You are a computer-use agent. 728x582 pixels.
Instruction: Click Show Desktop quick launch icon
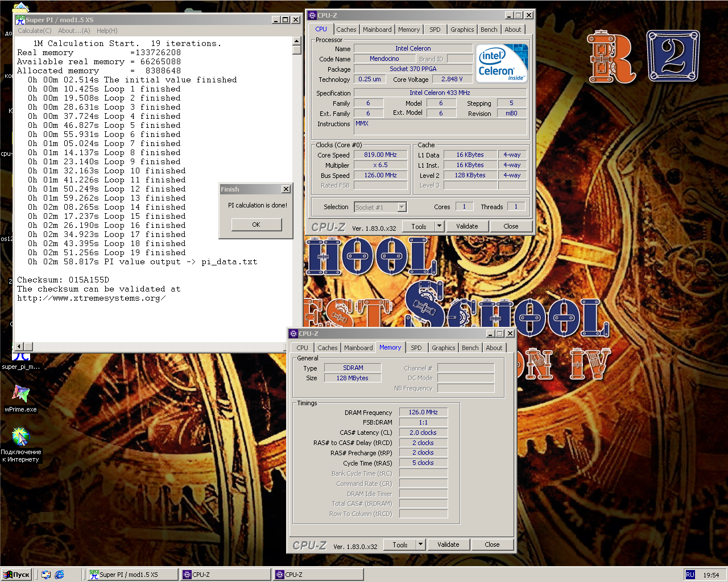46,575
